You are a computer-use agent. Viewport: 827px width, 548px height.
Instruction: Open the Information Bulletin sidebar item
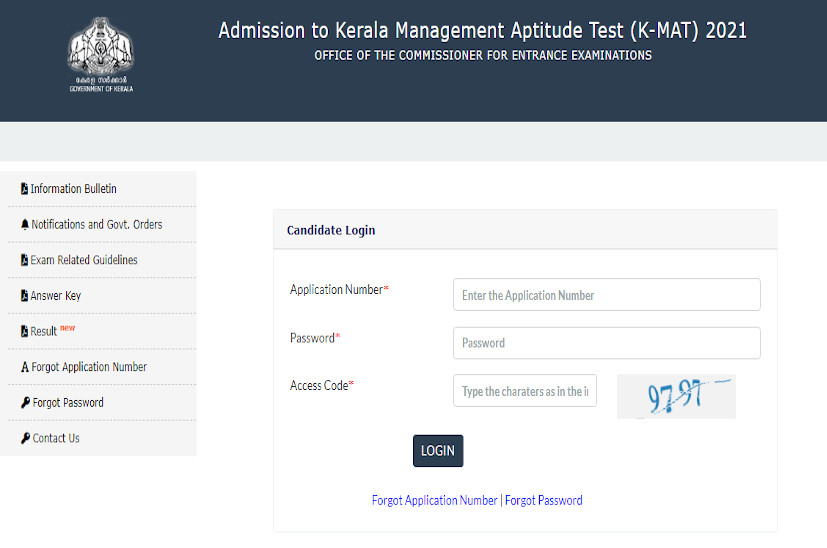coord(73,189)
